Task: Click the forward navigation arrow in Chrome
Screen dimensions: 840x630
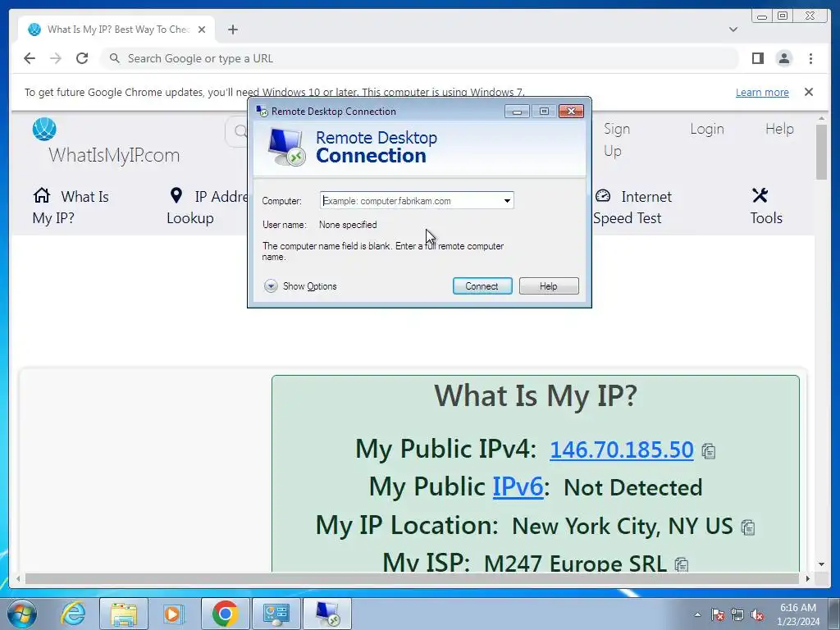Action: (56, 58)
